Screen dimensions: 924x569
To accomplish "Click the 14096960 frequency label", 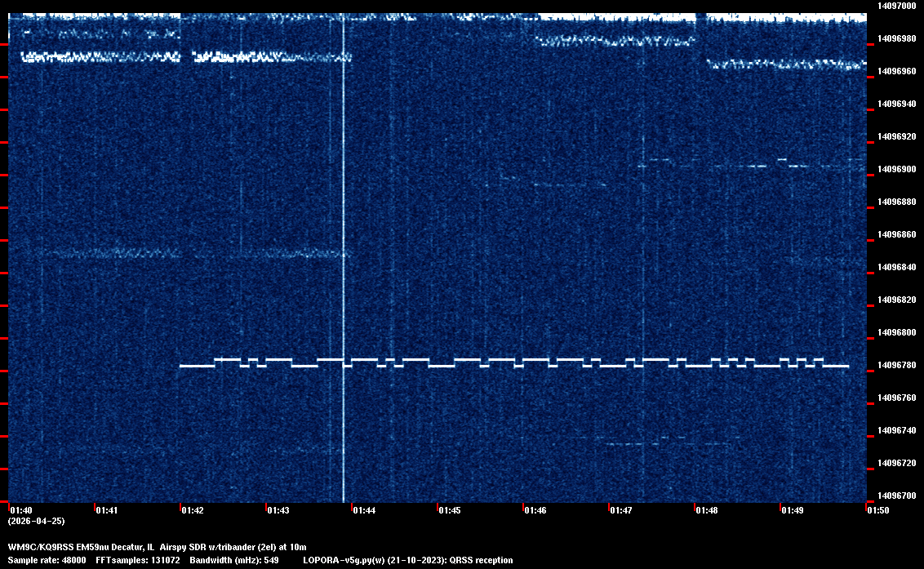I will click(x=896, y=71).
